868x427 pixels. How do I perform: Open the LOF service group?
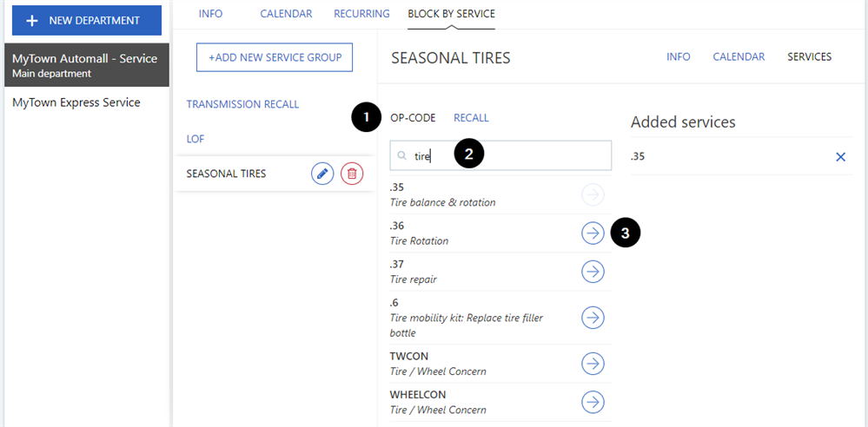(x=195, y=139)
